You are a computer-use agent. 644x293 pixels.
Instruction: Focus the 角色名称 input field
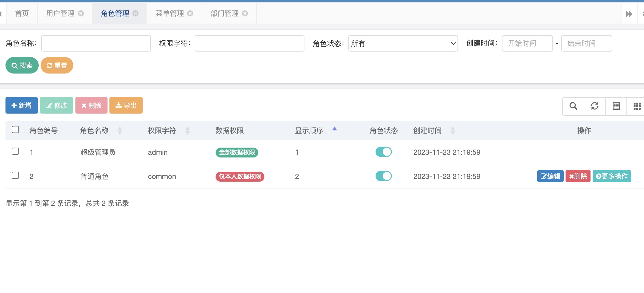click(96, 43)
